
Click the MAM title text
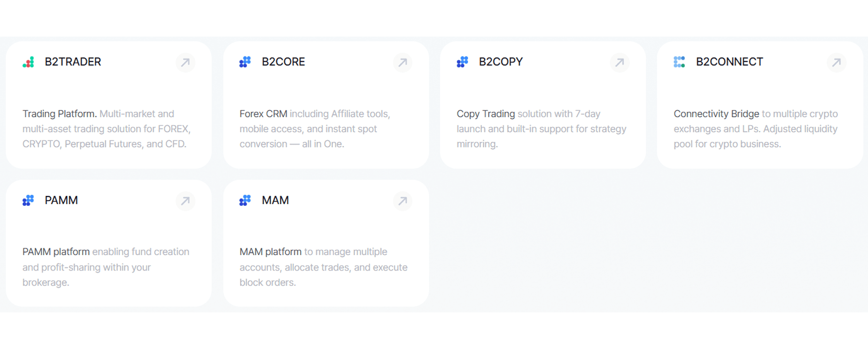coord(275,200)
